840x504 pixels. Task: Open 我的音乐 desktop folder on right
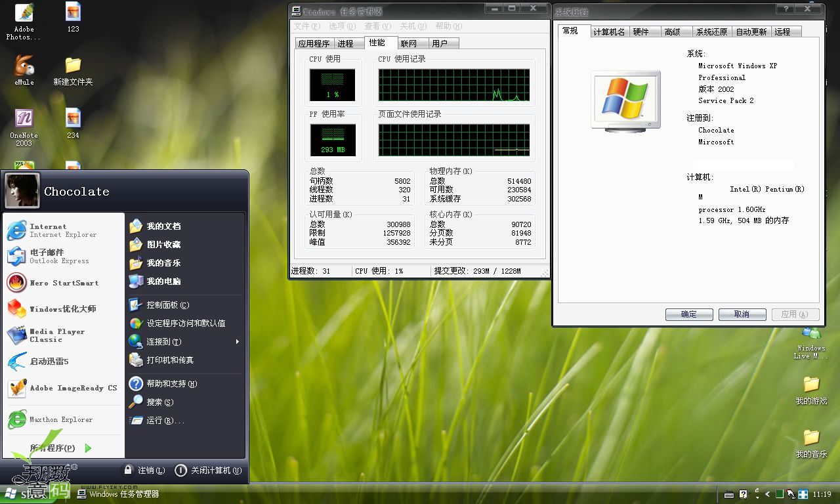pos(812,444)
